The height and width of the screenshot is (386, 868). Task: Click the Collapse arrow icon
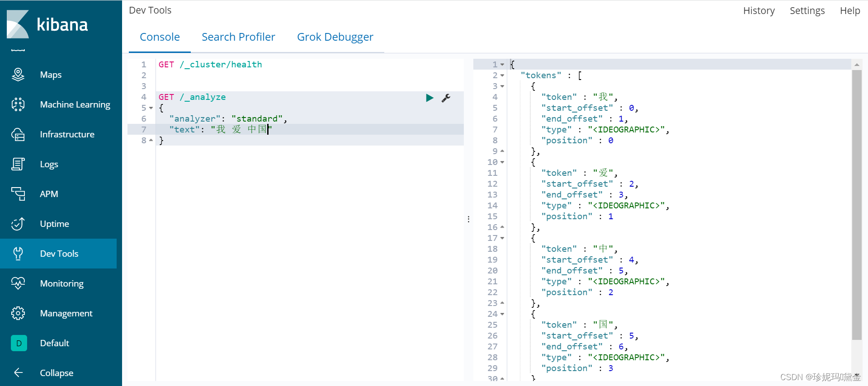pyautogui.click(x=18, y=372)
